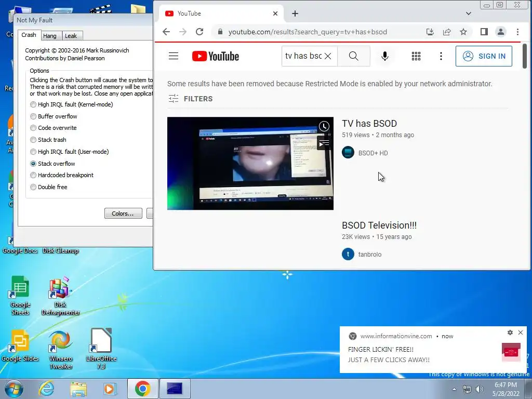Click the YouTube search input field

[303, 56]
